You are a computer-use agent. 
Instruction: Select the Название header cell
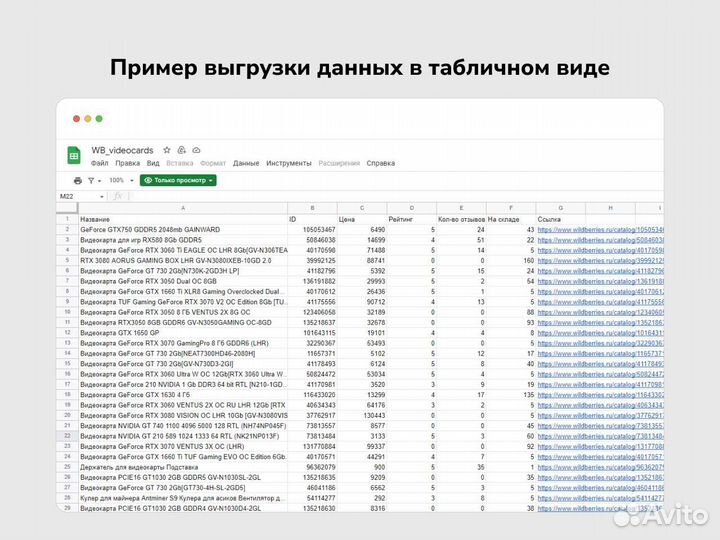183,219
